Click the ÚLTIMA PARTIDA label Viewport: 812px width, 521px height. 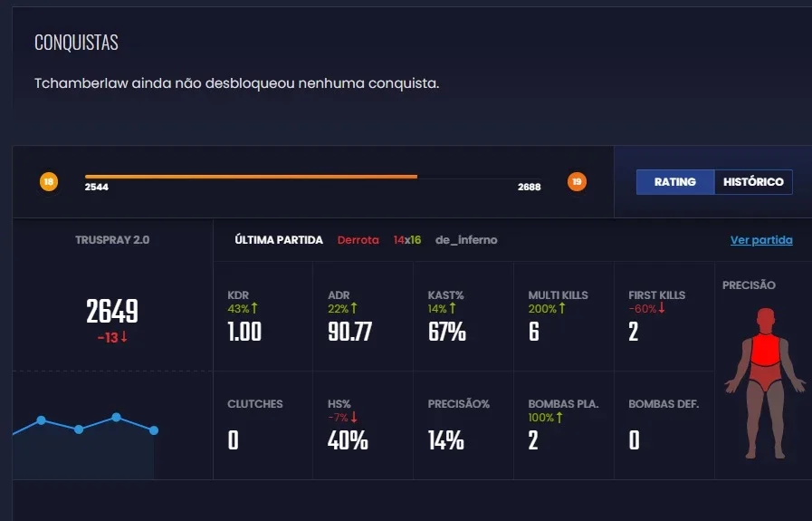pyautogui.click(x=279, y=240)
